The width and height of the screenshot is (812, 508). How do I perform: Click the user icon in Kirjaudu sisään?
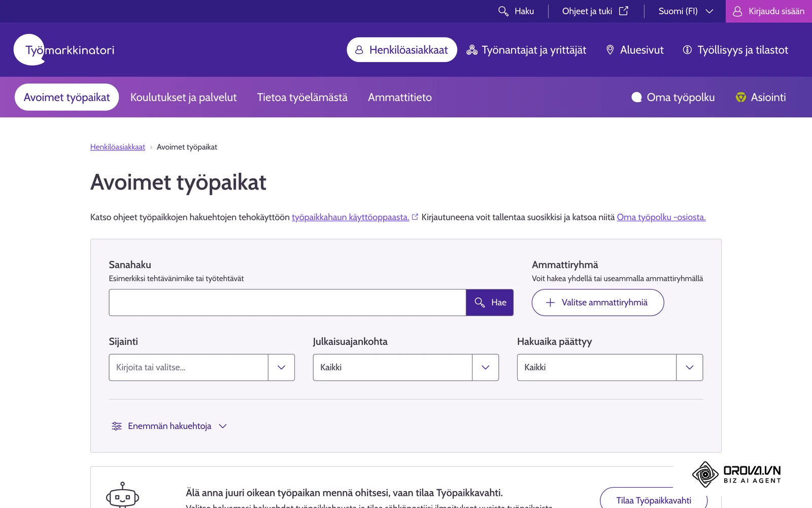[737, 11]
